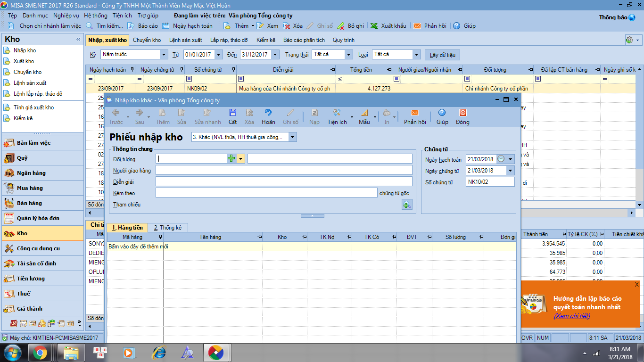
Task: Switch to Kiểm kê tab
Action: tap(266, 40)
